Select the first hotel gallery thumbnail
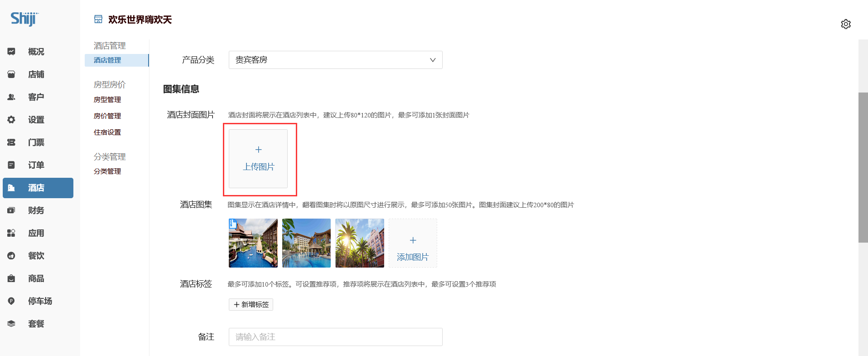The height and width of the screenshot is (356, 868). pyautogui.click(x=253, y=243)
